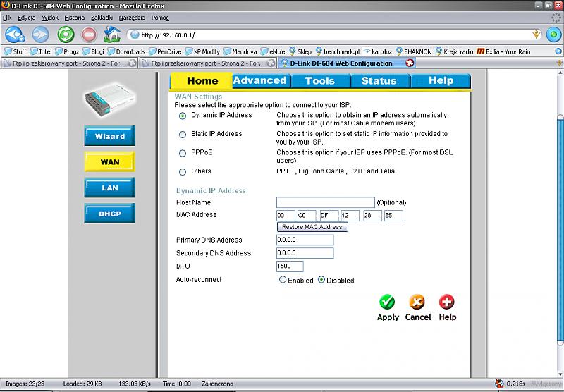
Task: Open the Progz bookmark folder
Action: pyautogui.click(x=67, y=51)
